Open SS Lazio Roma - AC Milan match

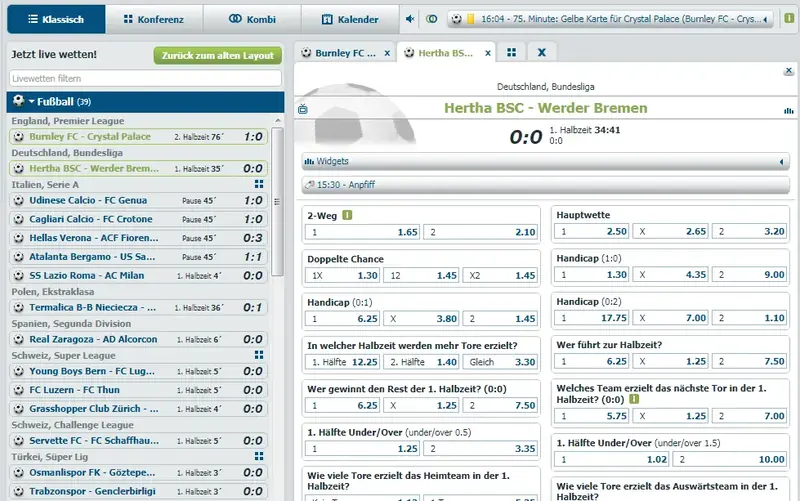138,275
